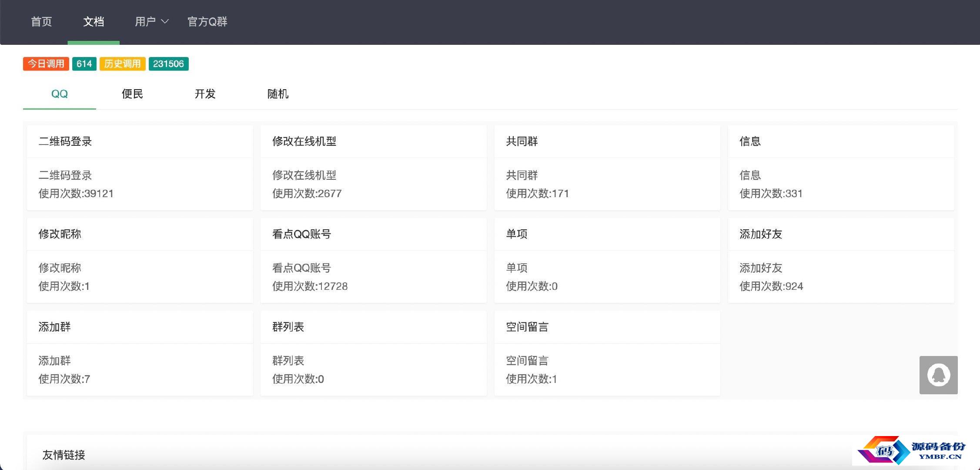Go to 首页 in the navigation bar
Viewport: 980px width, 470px height.
tap(41, 21)
